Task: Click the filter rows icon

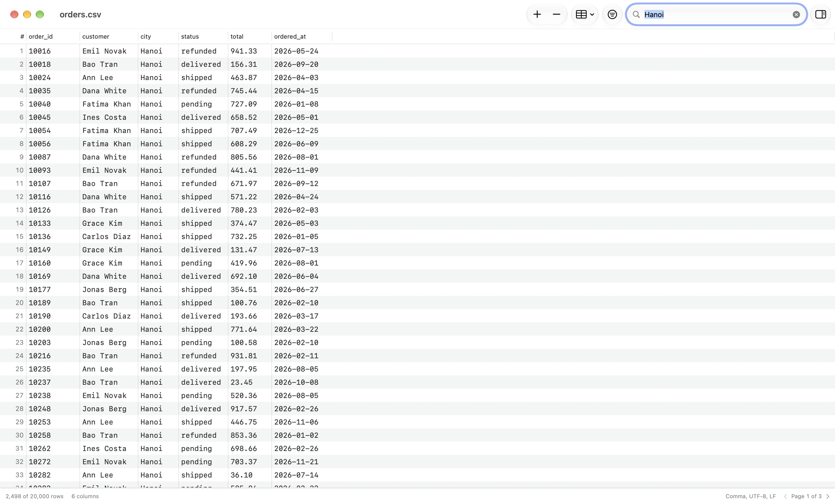Action: coord(612,14)
